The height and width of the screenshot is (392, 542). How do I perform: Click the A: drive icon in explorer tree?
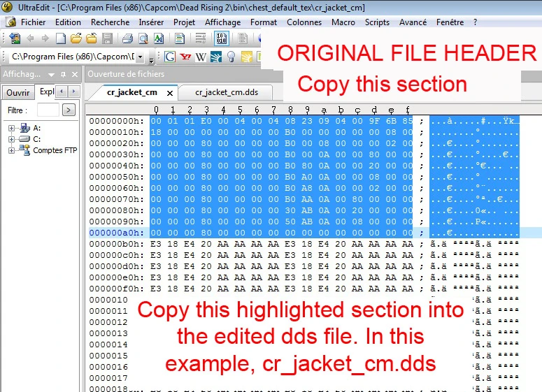tap(24, 128)
